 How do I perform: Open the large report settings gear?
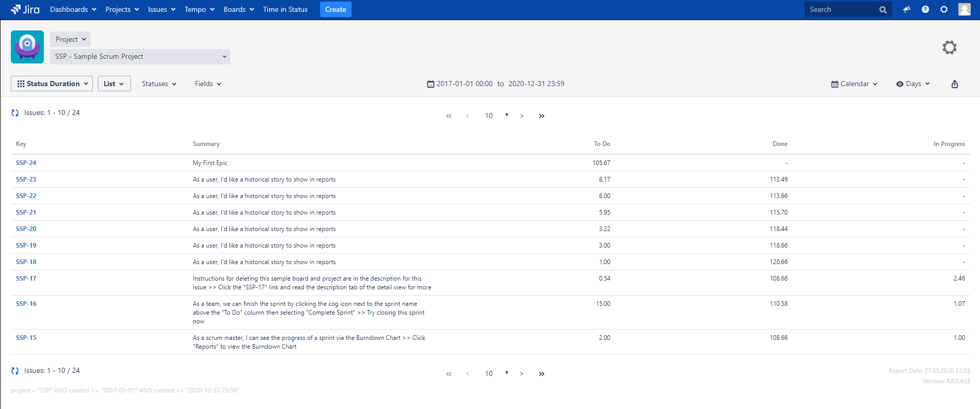click(x=949, y=47)
